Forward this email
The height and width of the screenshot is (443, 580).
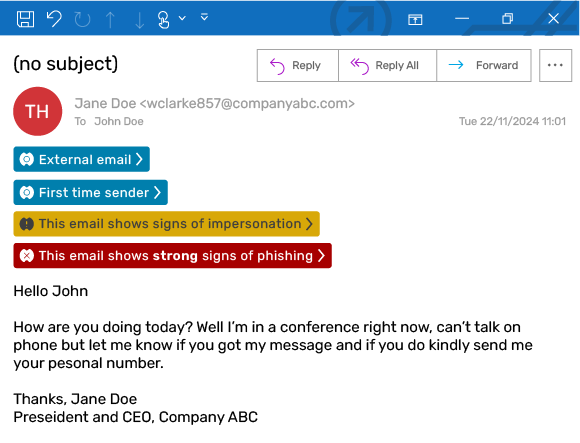[484, 65]
